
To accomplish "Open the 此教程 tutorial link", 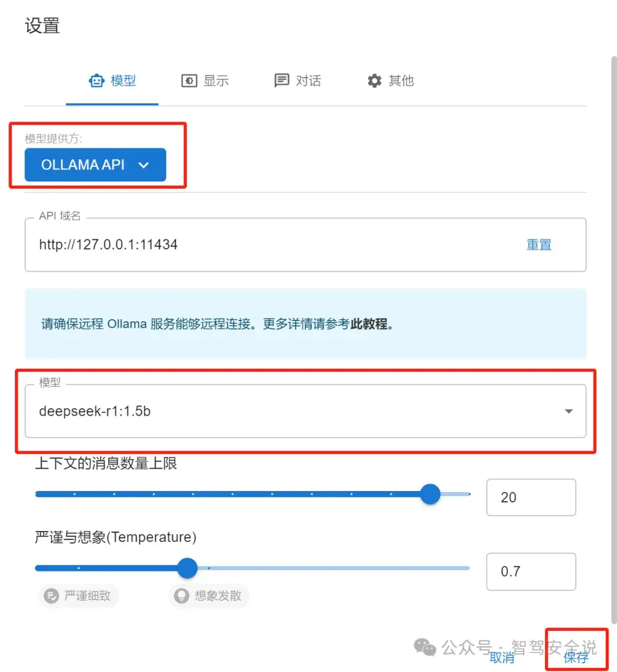I will [368, 324].
